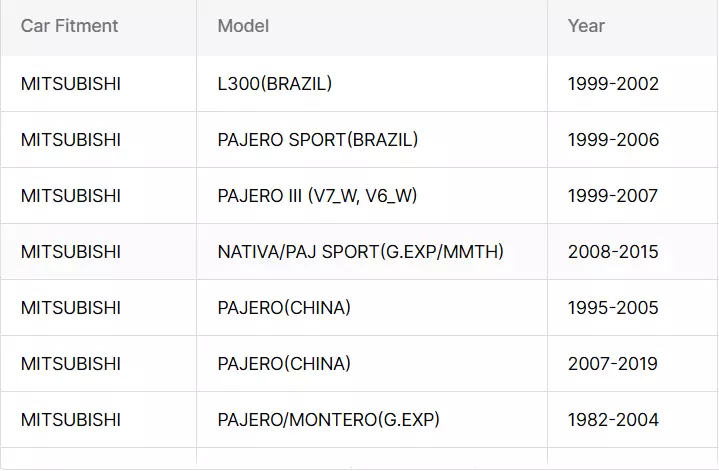
Task: Click the 1999-2007 year cell
Action: [x=613, y=196]
